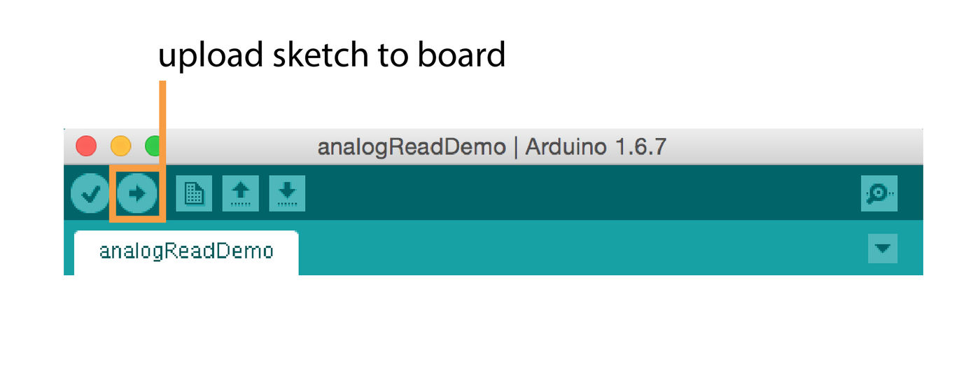This screenshot has width=980, height=376.
Task: Create a new sketch using the page icon
Action: point(193,193)
